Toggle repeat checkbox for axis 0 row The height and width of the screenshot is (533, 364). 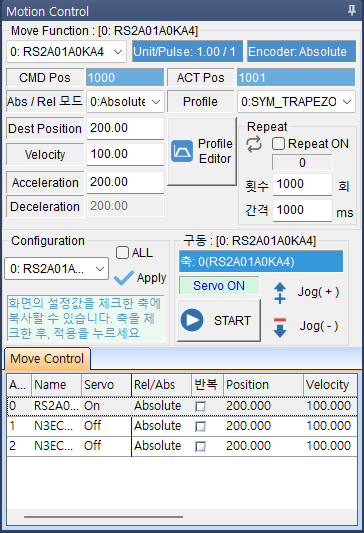click(201, 406)
